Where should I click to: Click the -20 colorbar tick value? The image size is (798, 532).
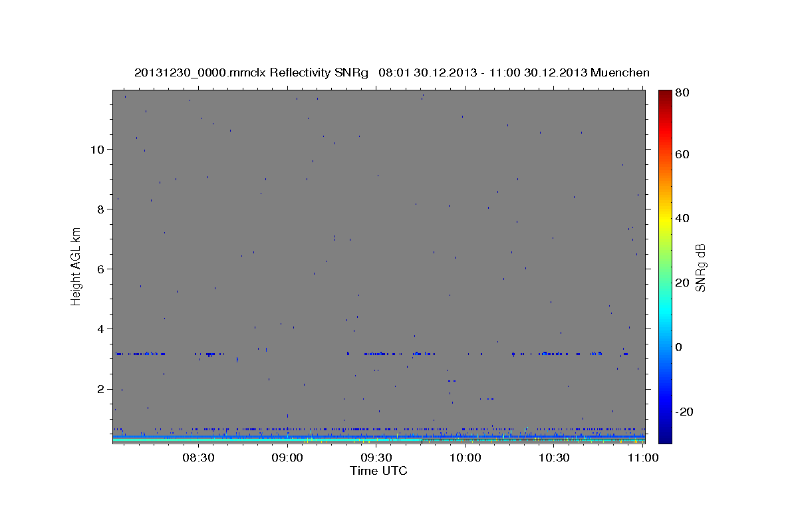click(684, 412)
